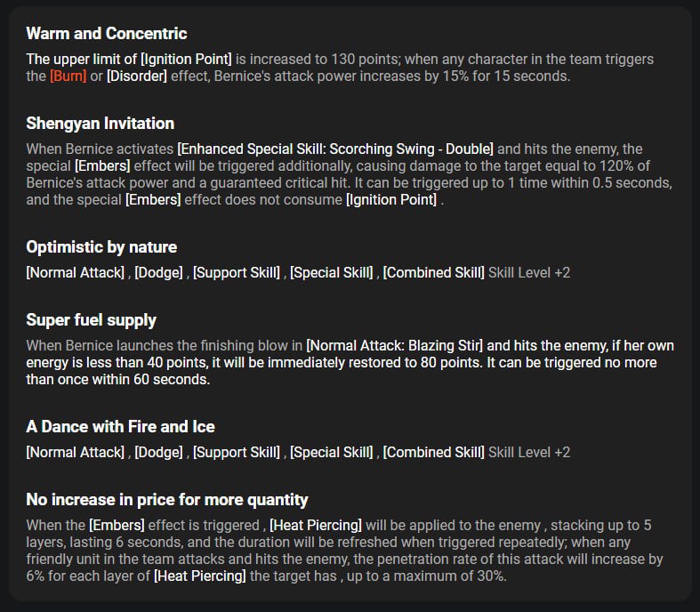
Task: Click the A Dance with Fire and Ice heading
Action: coord(120,427)
